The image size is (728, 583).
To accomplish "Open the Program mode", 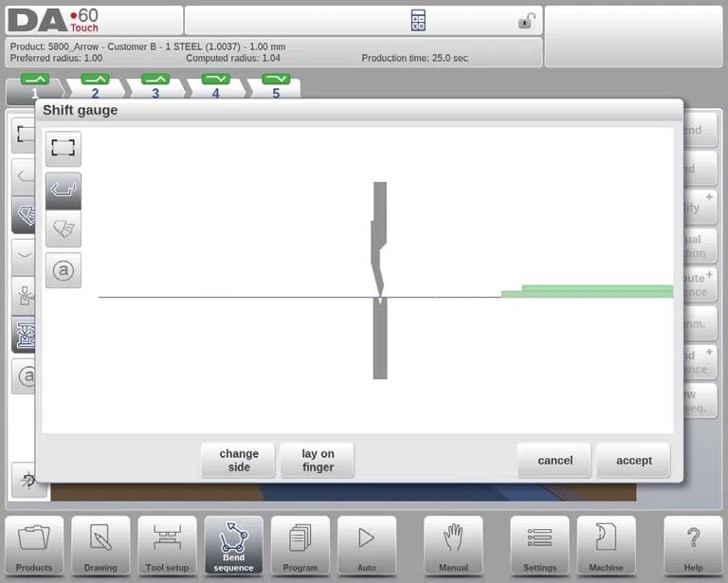I will pos(300,546).
